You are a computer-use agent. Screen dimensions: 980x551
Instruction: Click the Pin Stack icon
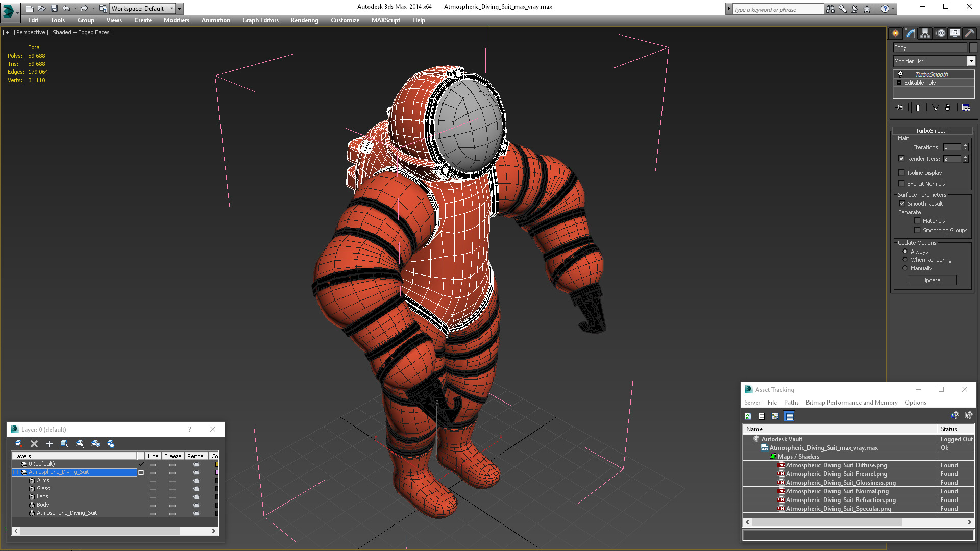(x=899, y=108)
